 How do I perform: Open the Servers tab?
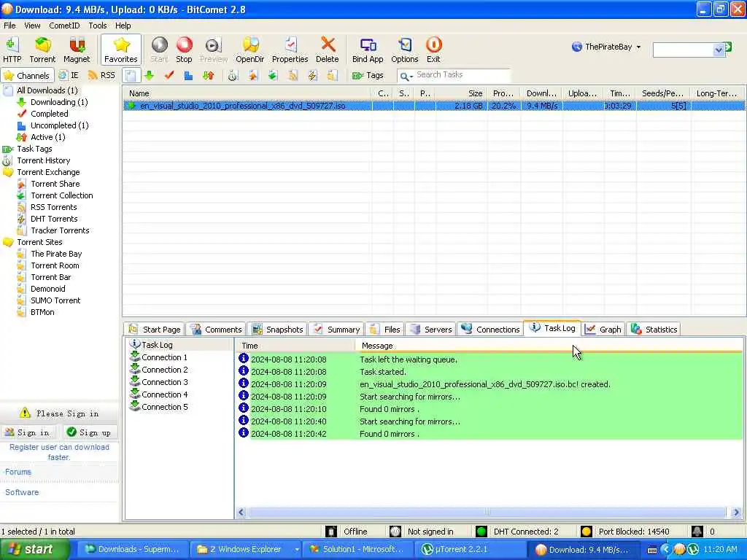click(x=430, y=329)
